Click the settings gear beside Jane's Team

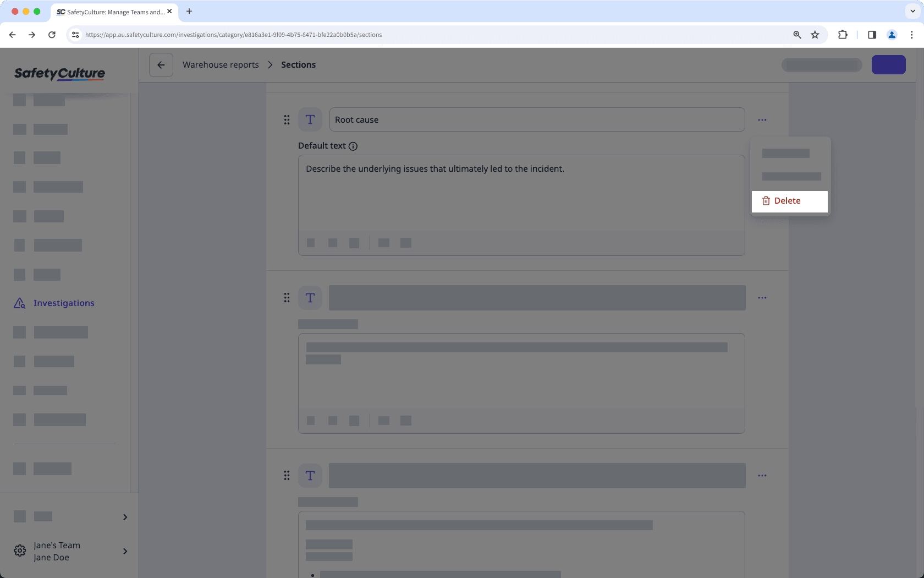click(x=20, y=550)
